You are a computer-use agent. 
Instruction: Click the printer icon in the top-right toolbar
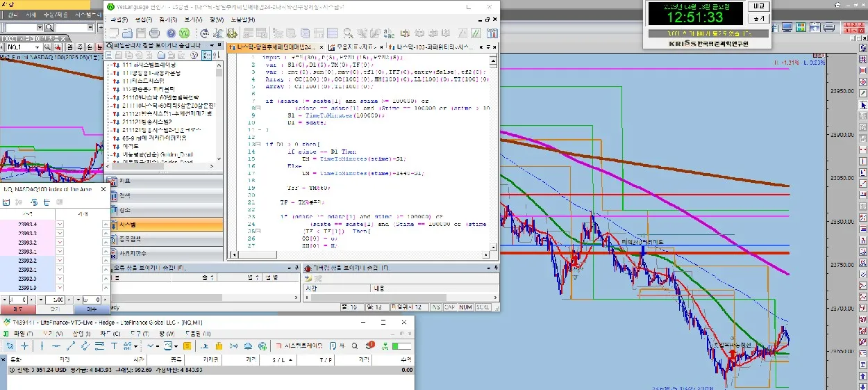pyautogui.click(x=829, y=27)
